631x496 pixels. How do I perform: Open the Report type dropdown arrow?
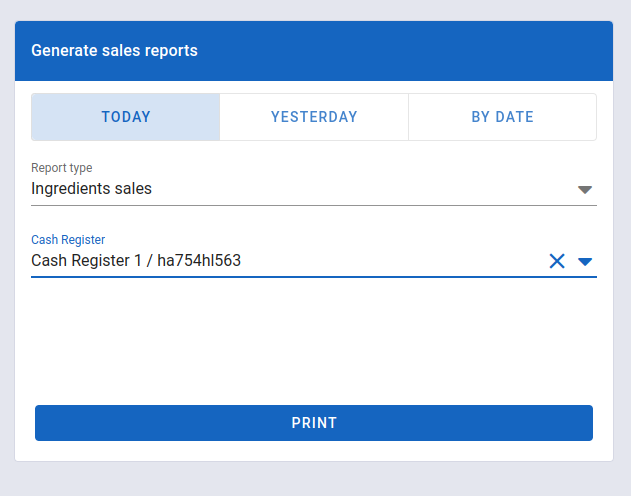click(585, 189)
